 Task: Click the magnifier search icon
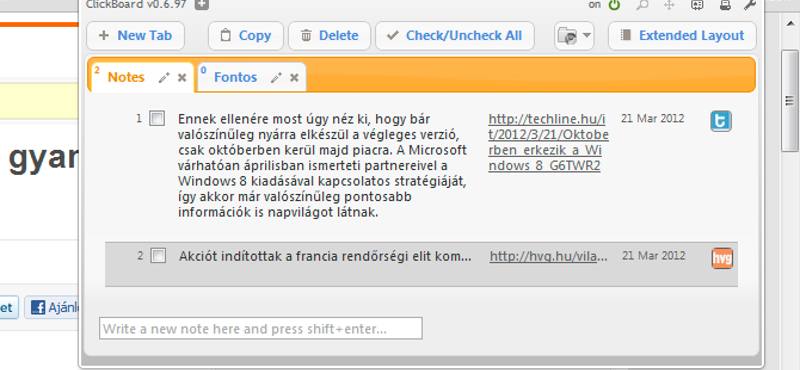[x=642, y=5]
